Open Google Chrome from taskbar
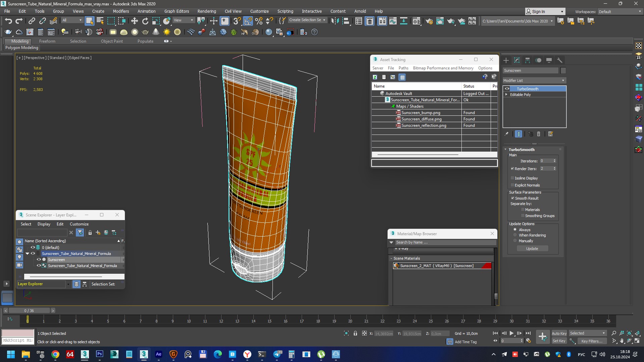The image size is (644, 362). click(x=55, y=354)
